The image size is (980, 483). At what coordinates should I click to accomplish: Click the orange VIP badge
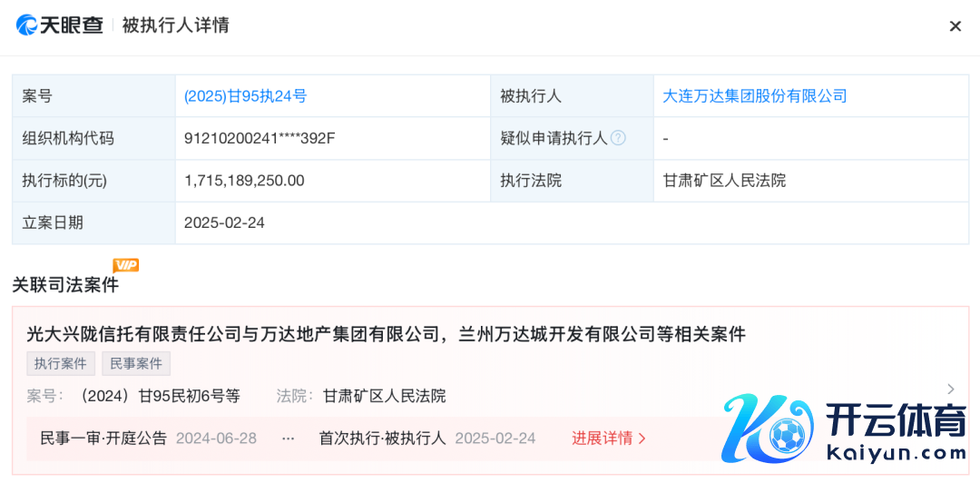tap(125, 265)
